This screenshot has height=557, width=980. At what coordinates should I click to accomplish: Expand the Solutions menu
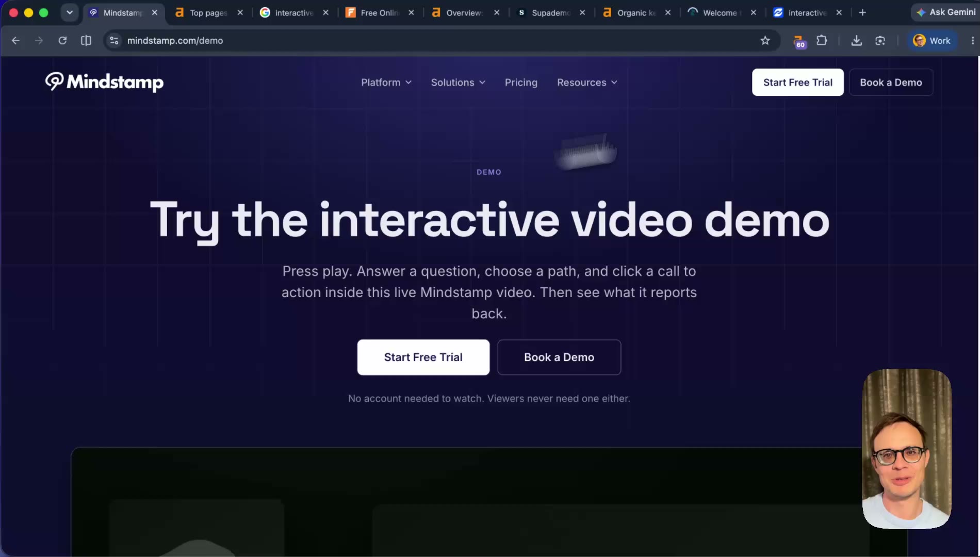458,83
